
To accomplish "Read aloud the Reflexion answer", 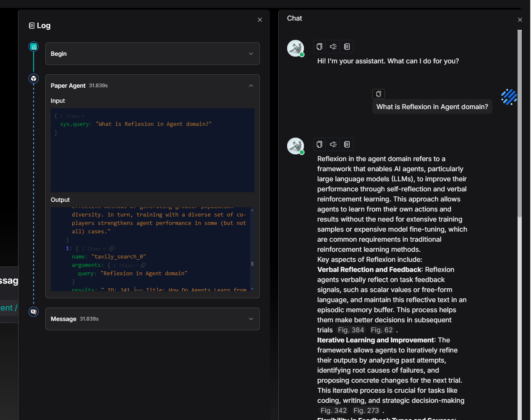I will 333,144.
